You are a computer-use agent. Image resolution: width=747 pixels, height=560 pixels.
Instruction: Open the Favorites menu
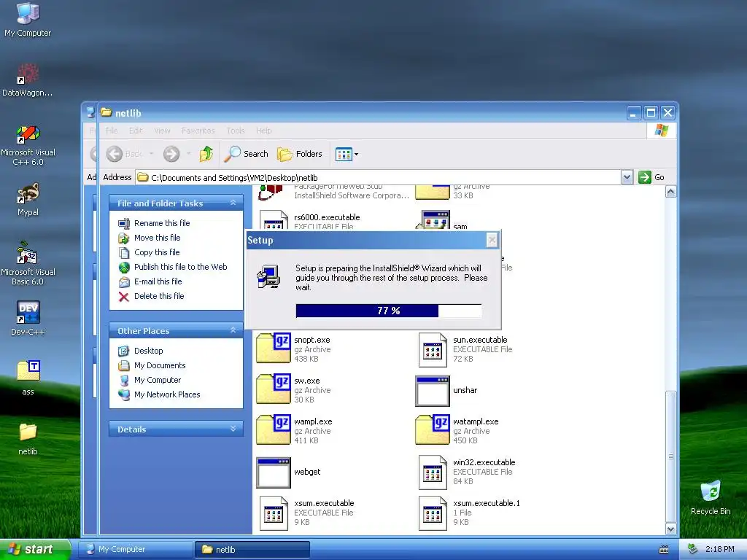point(198,131)
